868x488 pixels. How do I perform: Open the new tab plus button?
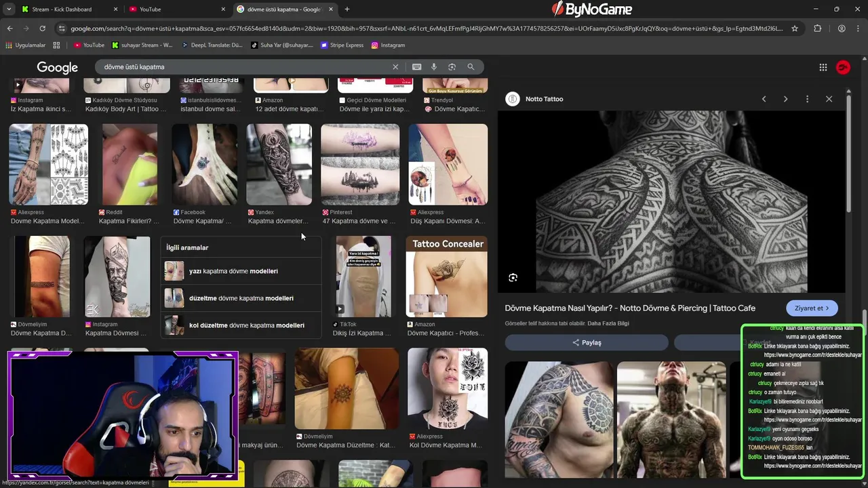point(347,9)
